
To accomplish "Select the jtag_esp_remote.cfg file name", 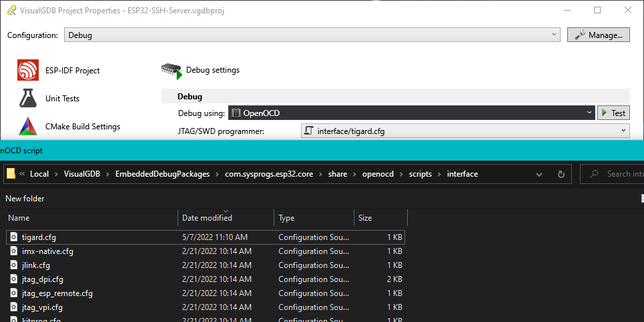I will (57, 293).
